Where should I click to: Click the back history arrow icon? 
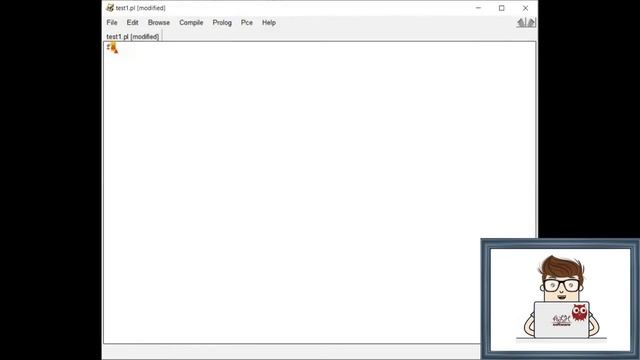coord(521,23)
